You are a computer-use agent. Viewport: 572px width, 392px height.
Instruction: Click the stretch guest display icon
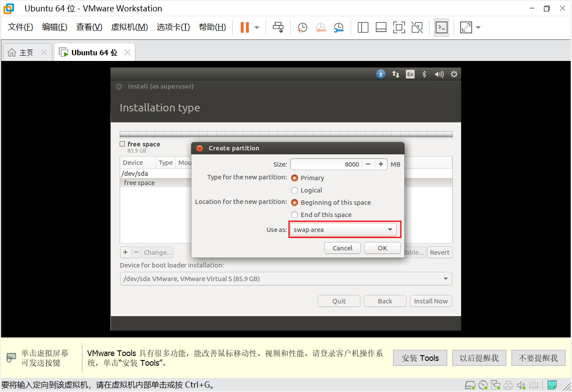click(466, 27)
